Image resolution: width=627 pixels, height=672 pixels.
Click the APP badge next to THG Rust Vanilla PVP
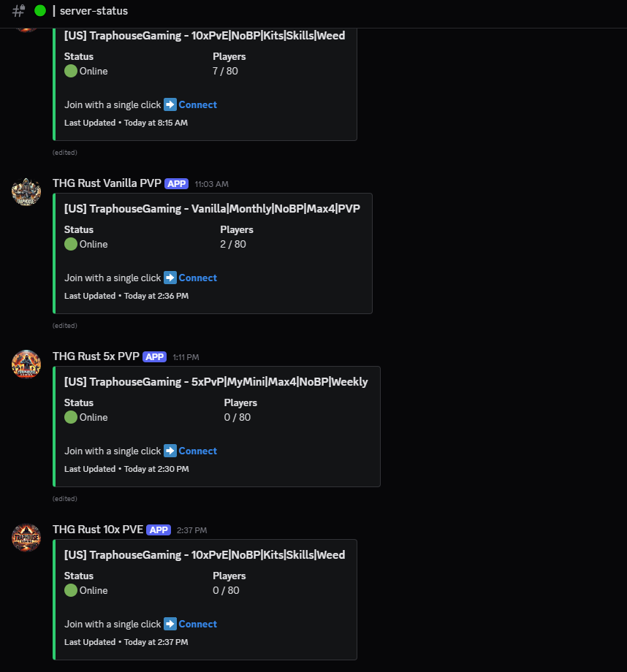point(176,183)
